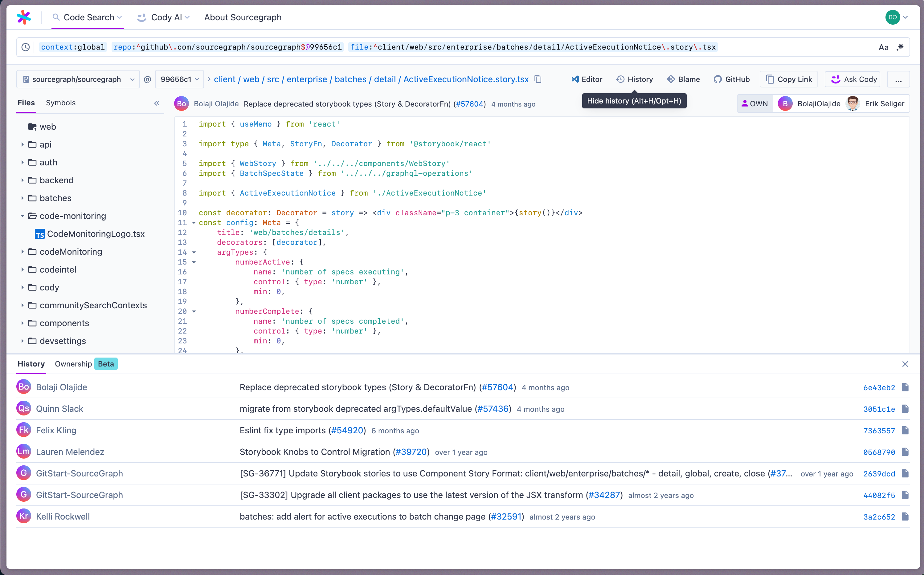Click Kelli Rockwell avatar icon
924x575 pixels.
click(x=24, y=516)
